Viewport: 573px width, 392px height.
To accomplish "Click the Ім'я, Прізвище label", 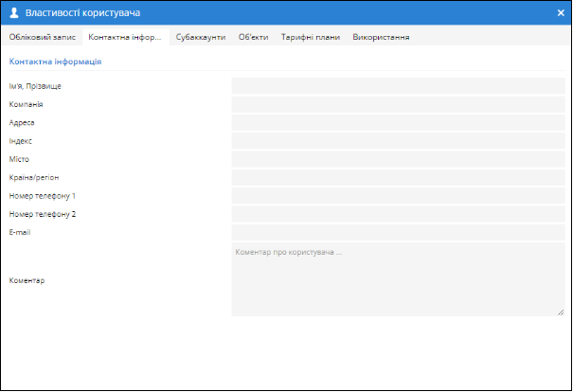I will [x=35, y=86].
